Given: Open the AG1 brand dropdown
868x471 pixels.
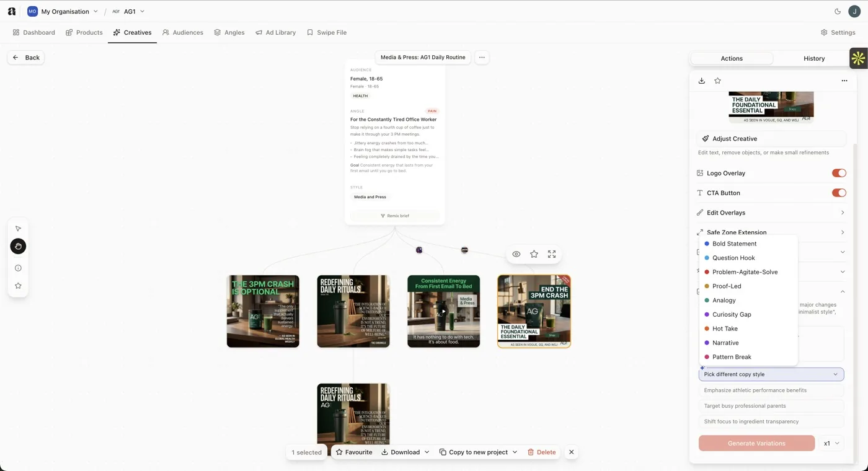Looking at the screenshot, I should (128, 11).
